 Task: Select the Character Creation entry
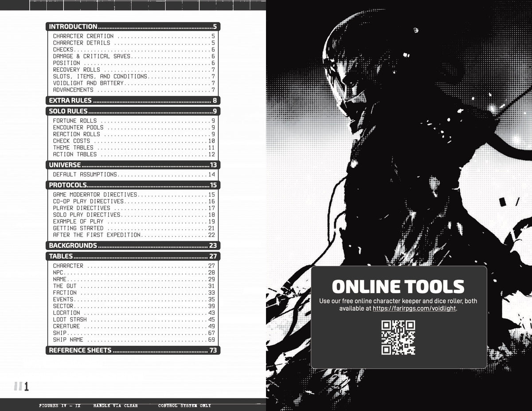(x=134, y=36)
